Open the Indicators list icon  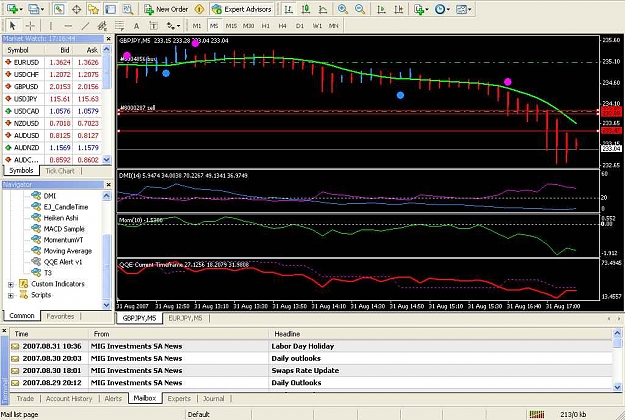(419, 9)
